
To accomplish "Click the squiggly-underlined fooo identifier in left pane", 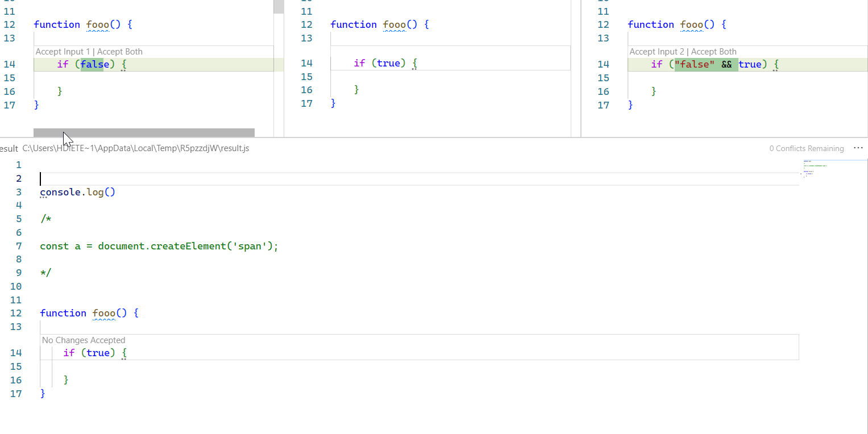I will tap(98, 24).
